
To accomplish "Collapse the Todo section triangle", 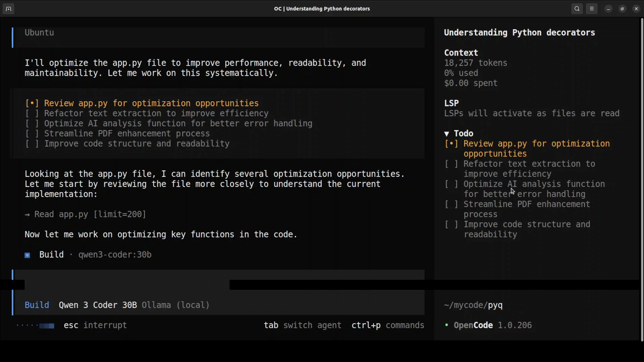I will pos(447,134).
